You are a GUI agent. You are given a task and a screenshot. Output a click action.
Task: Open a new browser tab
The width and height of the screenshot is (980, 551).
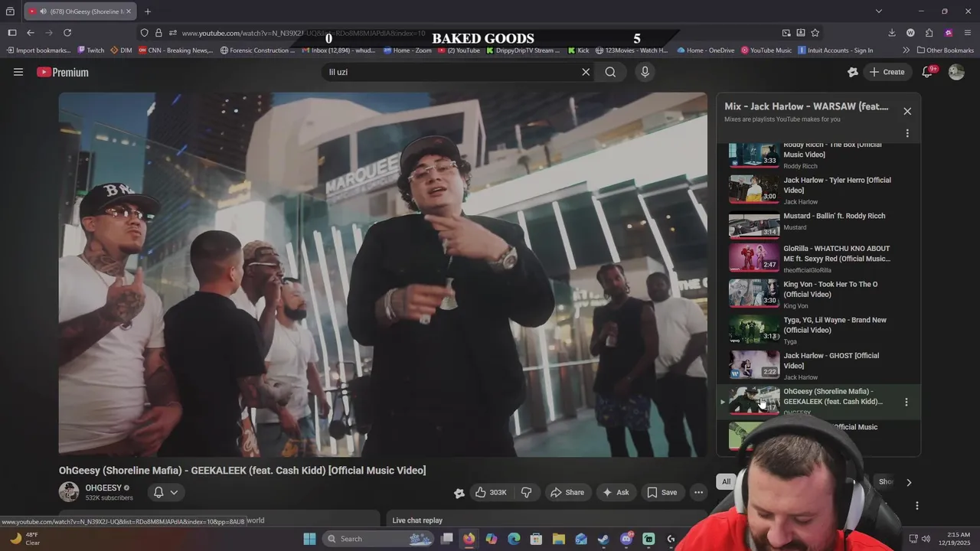[x=148, y=11]
